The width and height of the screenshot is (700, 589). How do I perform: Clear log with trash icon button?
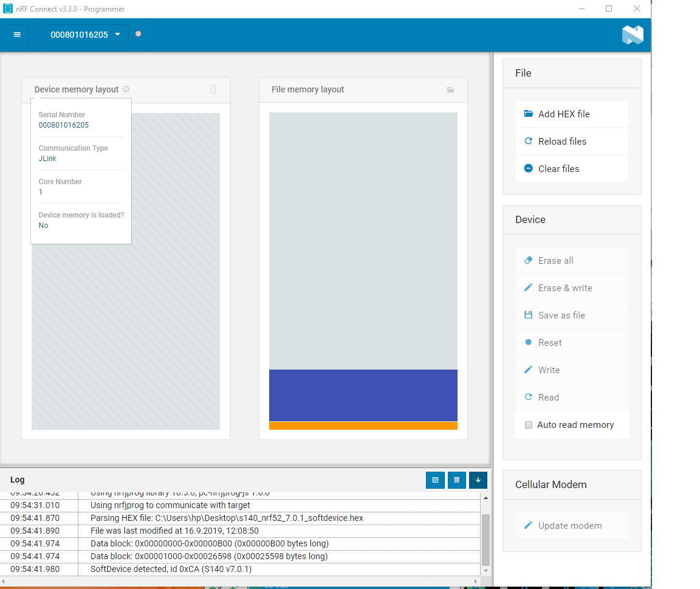[x=457, y=480]
